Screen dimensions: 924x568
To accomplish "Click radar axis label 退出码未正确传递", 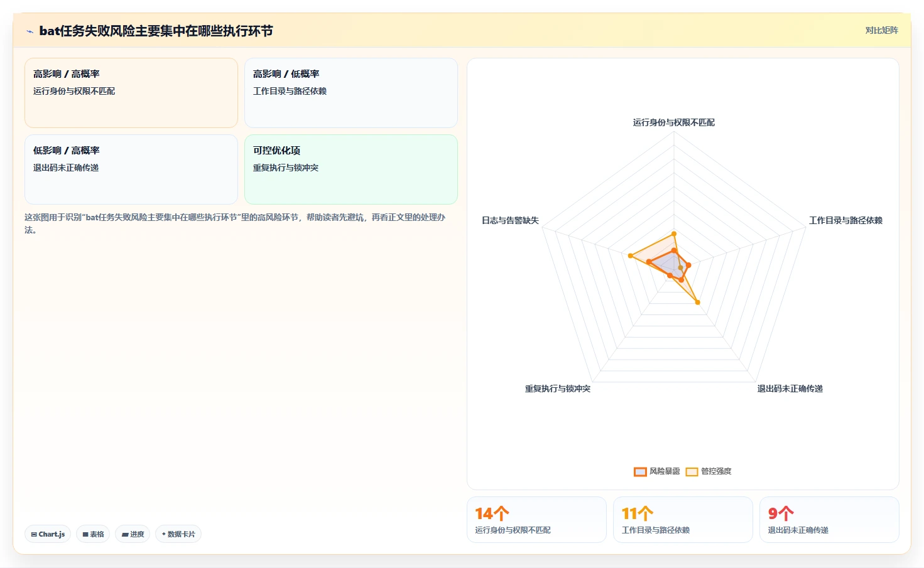I will (x=790, y=388).
